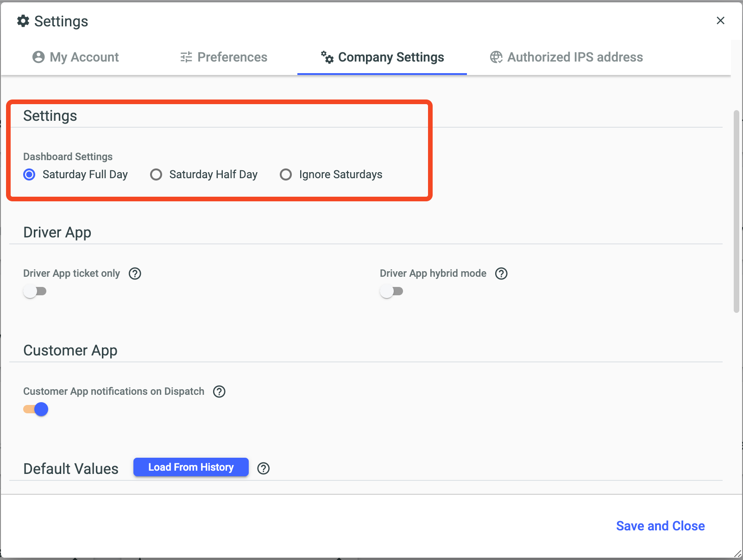Image resolution: width=743 pixels, height=560 pixels.
Task: Click the Preferences sliders icon
Action: [x=186, y=57]
